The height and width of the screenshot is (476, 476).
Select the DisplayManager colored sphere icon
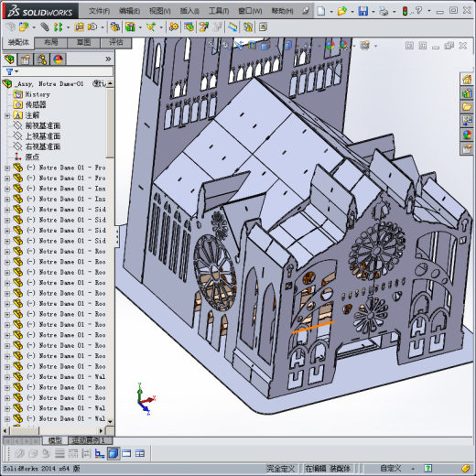tap(58, 59)
